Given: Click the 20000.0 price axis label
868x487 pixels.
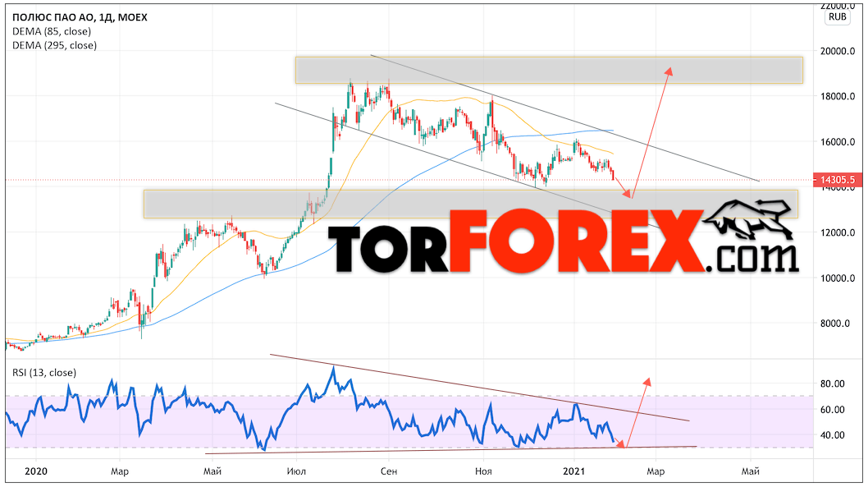Looking at the screenshot, I should (x=838, y=51).
